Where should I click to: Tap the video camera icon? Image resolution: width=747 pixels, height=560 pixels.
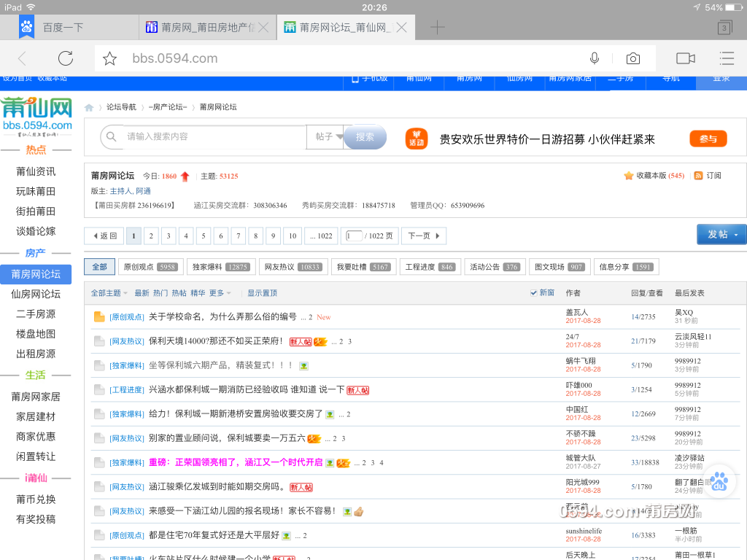point(686,58)
